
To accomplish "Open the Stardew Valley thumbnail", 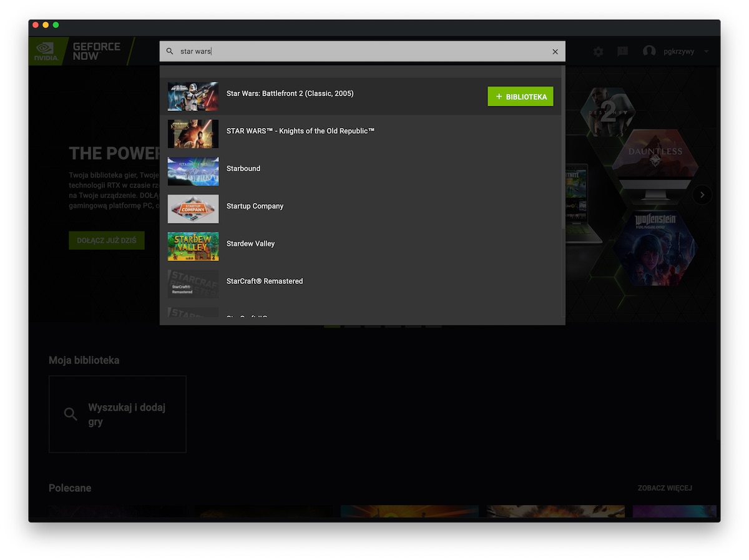I will pyautogui.click(x=193, y=246).
